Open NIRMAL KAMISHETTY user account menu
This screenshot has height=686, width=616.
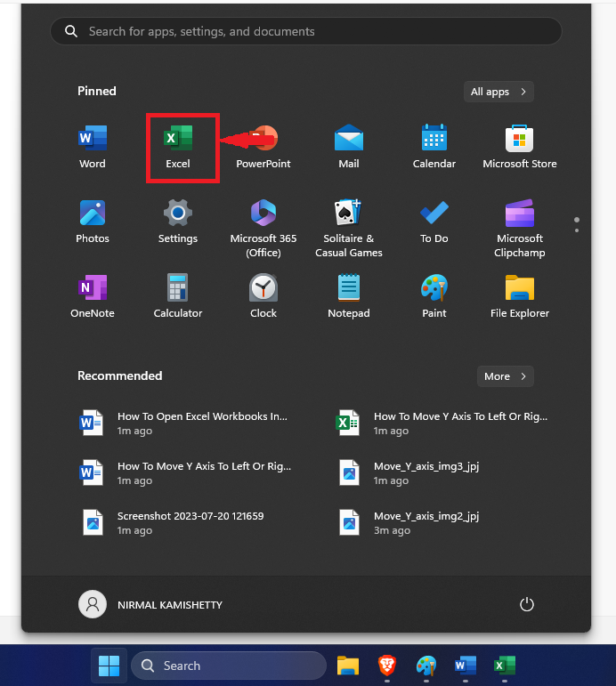(150, 605)
